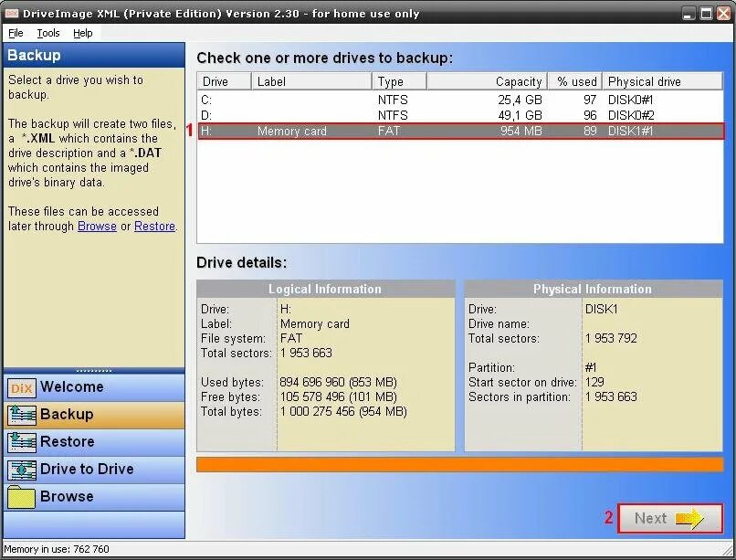The height and width of the screenshot is (560, 736).
Task: Follow the Restore hyperlink in help text
Action: (154, 226)
